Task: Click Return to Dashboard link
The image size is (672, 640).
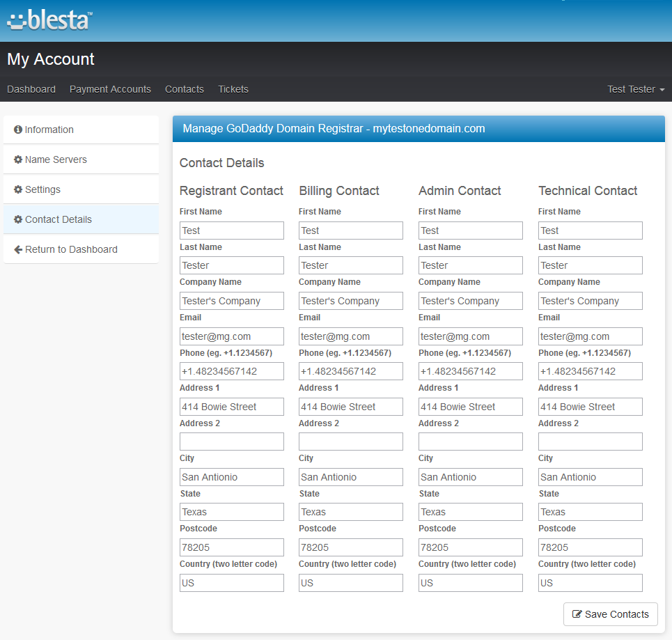Action: 81,249
